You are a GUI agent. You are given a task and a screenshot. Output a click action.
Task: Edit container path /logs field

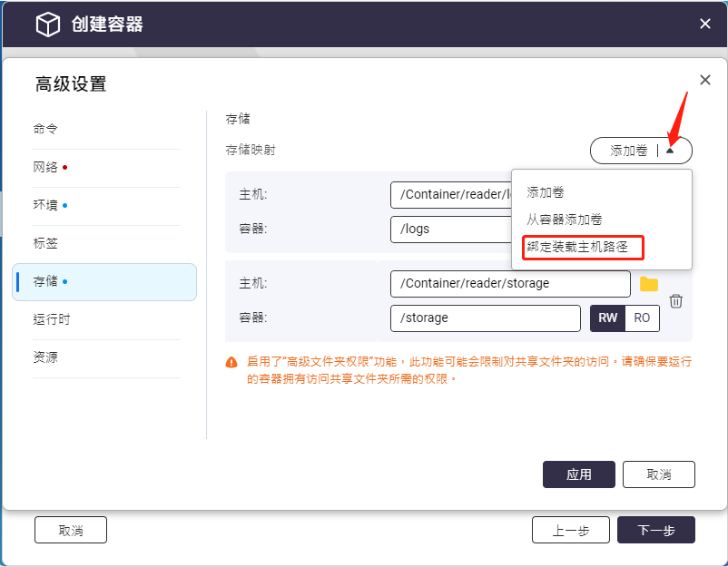point(451,230)
